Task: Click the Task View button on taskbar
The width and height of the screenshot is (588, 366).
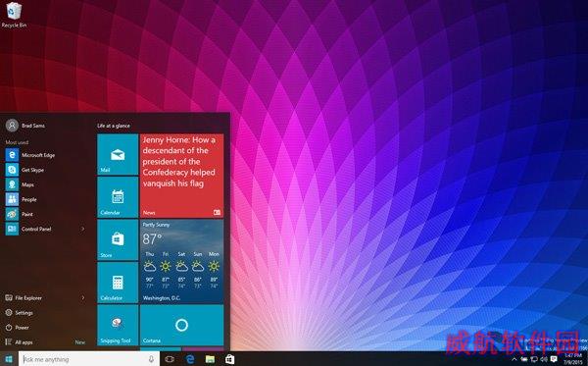Action: coord(170,359)
